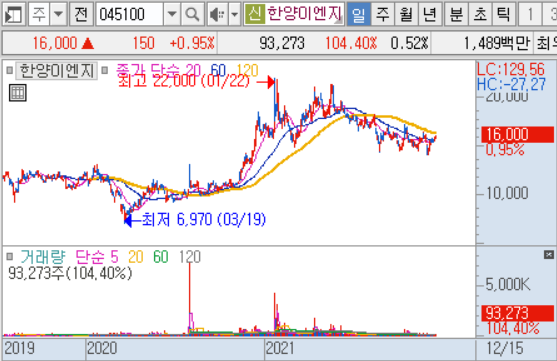Image resolution: width=557 pixels, height=361 pixels.
Task: Switch to the 년 yearly chart tab
Action: pos(430,14)
